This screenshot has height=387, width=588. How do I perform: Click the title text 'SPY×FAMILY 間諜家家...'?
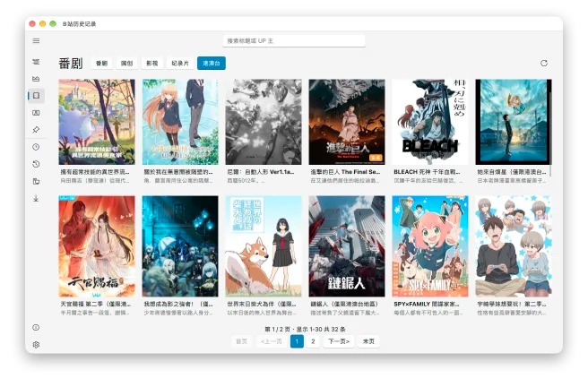427,304
